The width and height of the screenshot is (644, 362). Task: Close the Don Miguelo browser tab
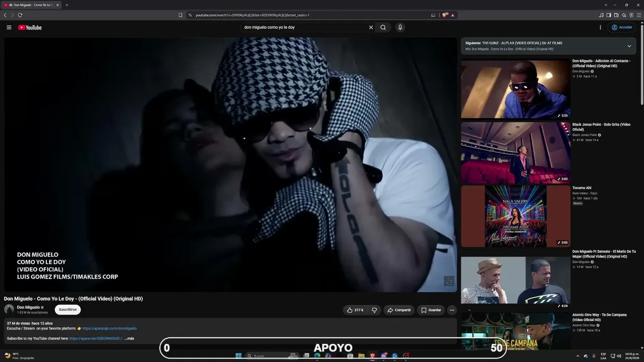click(x=57, y=5)
